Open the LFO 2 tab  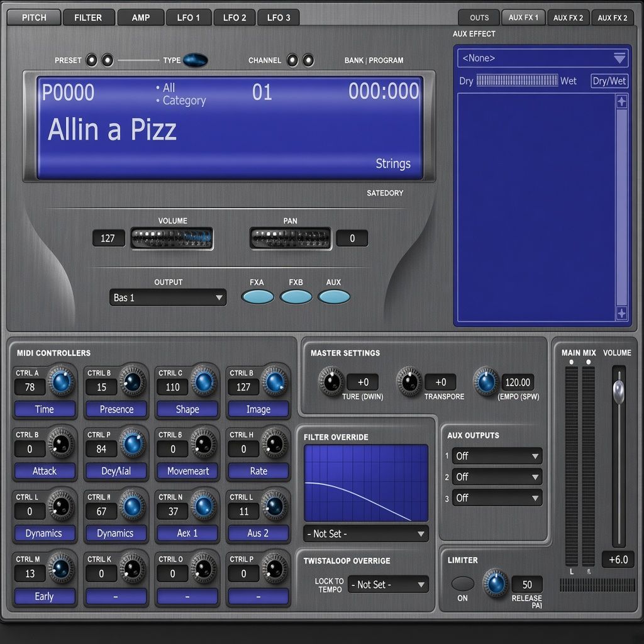coord(235,18)
